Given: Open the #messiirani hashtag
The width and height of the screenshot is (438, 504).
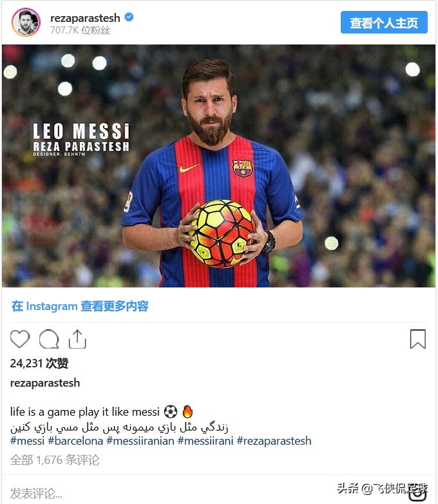Looking at the screenshot, I should [205, 441].
